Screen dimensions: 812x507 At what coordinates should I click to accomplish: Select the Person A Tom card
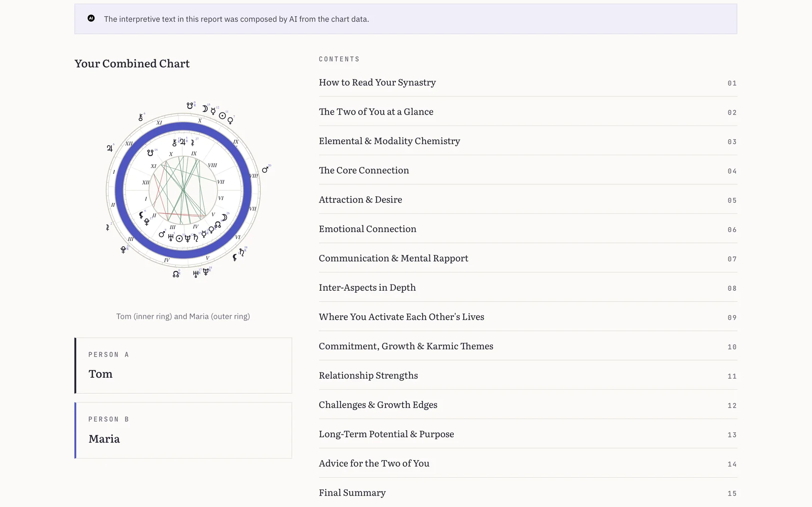tap(183, 366)
